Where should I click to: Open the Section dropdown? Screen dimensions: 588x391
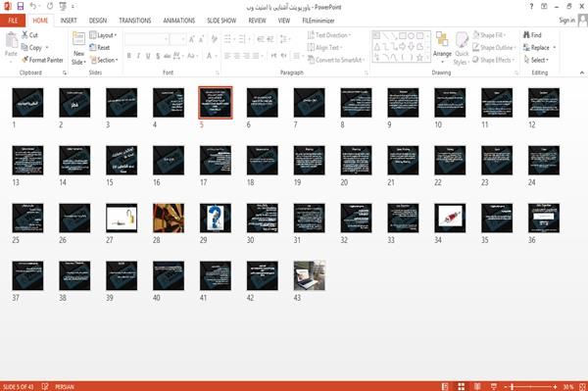[x=104, y=60]
